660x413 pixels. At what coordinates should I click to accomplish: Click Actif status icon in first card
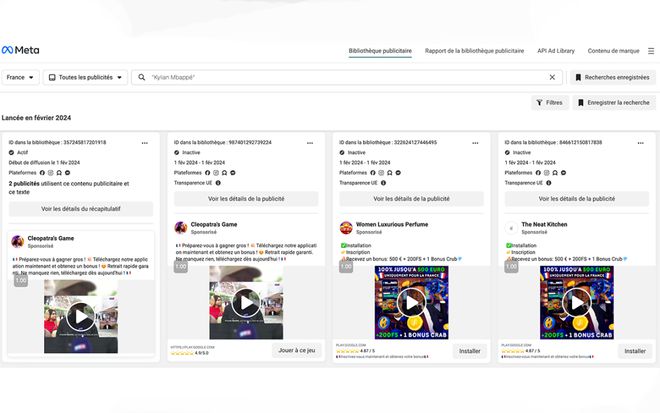(x=11, y=152)
